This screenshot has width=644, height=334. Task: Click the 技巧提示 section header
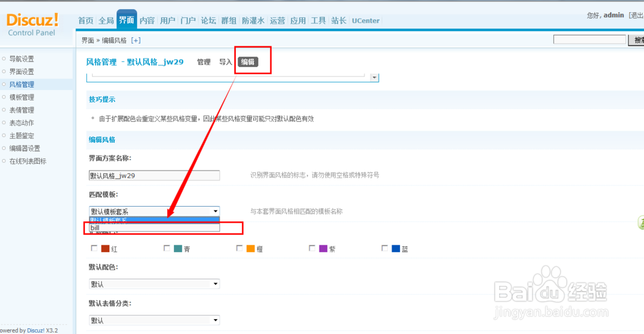tap(102, 99)
